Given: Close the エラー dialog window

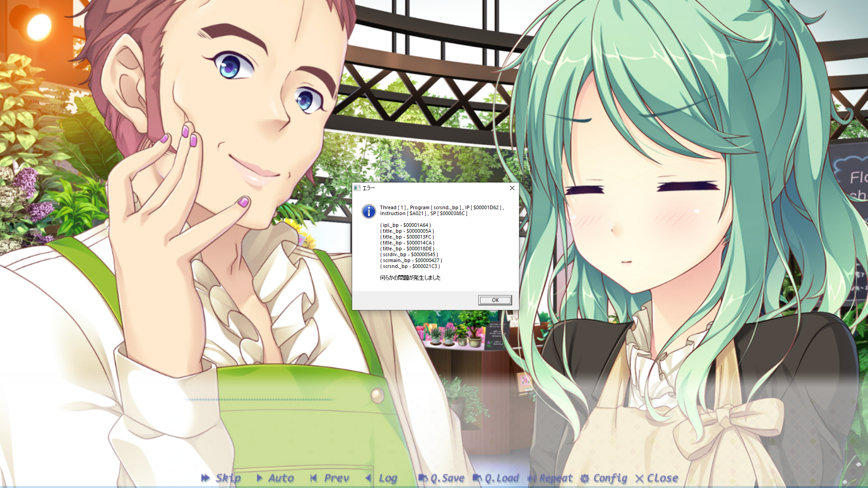Looking at the screenshot, I should tap(512, 188).
